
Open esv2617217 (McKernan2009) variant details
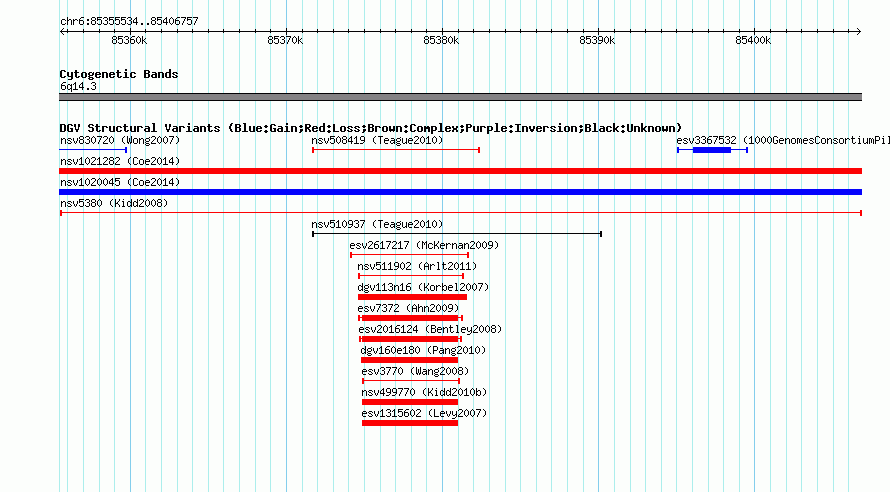(x=424, y=245)
